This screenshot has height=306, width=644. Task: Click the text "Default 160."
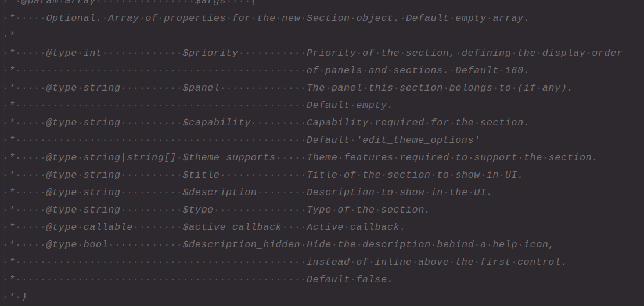pyautogui.click(x=492, y=70)
